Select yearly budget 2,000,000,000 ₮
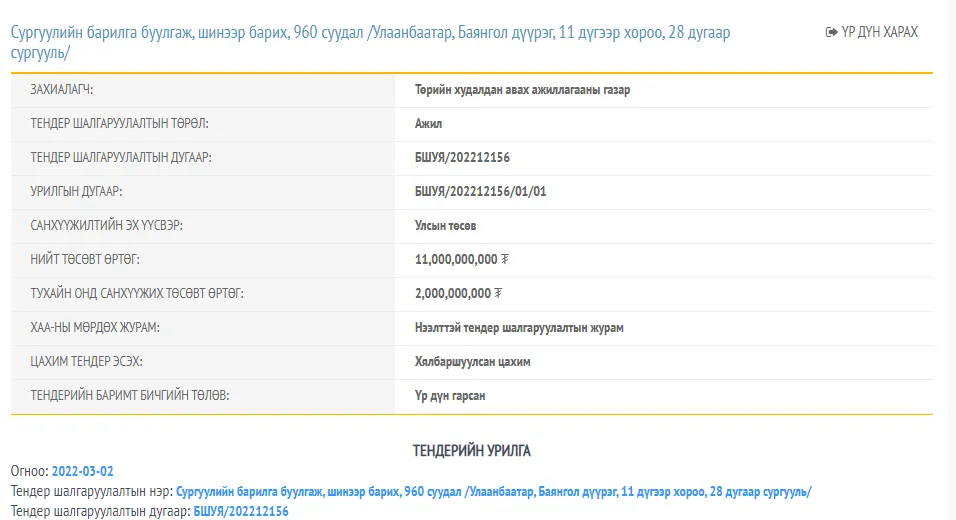 (459, 294)
